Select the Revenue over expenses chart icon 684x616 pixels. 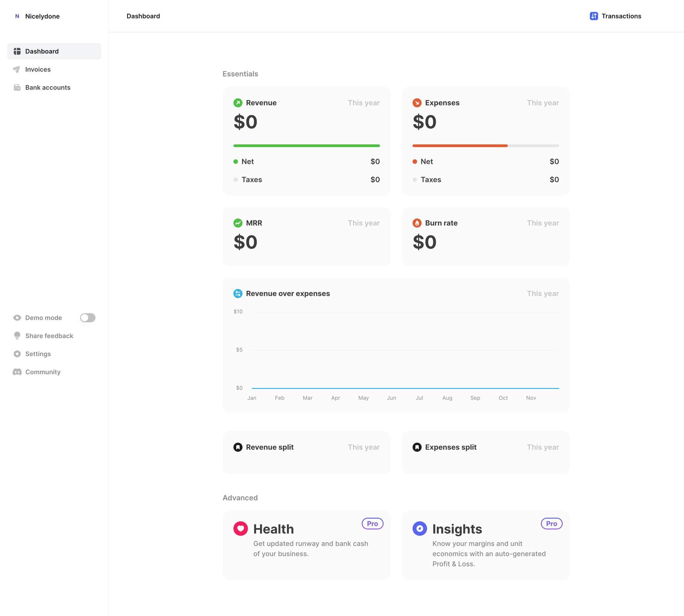[x=238, y=293]
